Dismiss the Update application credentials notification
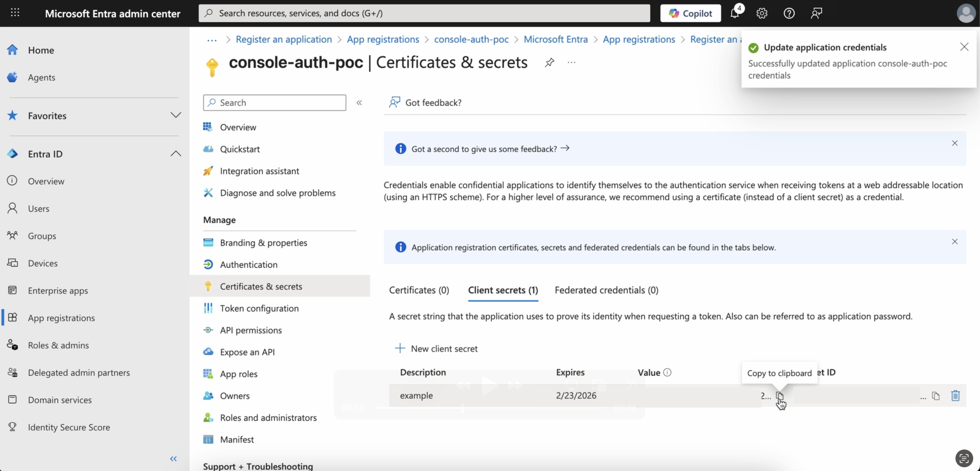Viewport: 980px width, 471px height. point(964,47)
